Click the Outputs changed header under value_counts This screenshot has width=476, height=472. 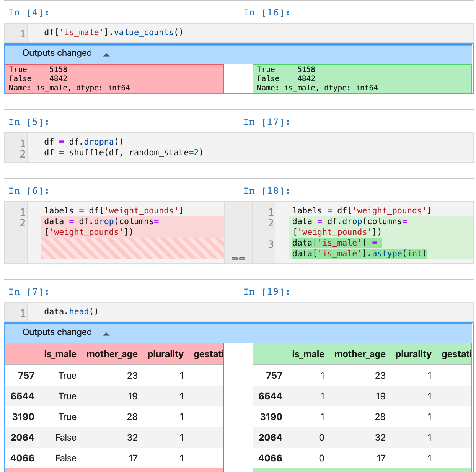[57, 53]
